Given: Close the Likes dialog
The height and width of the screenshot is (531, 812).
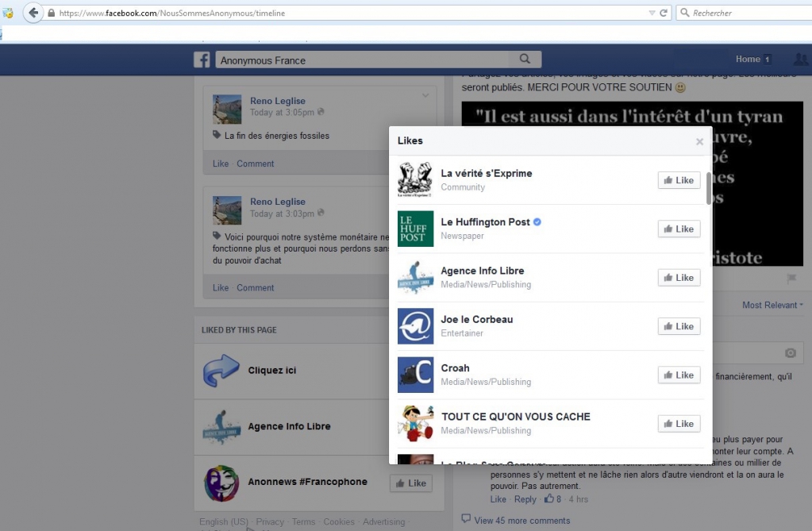Looking at the screenshot, I should (x=699, y=141).
